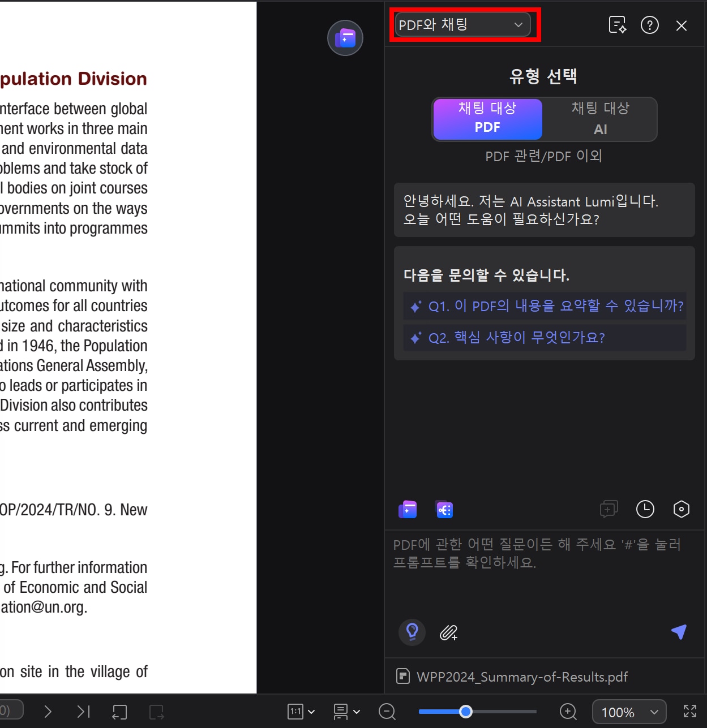707x728 pixels.
Task: Expand the page layout dropdown arrow
Action: [x=357, y=712]
